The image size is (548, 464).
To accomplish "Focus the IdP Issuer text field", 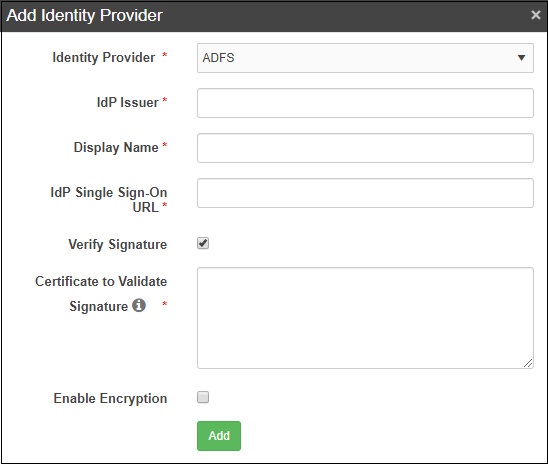I will [x=365, y=103].
